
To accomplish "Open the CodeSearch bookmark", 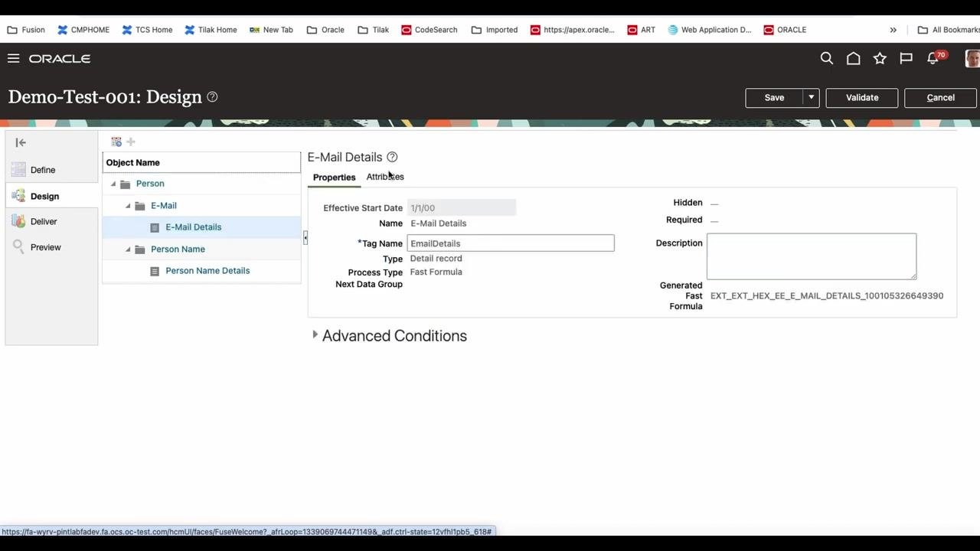I will tap(429, 30).
